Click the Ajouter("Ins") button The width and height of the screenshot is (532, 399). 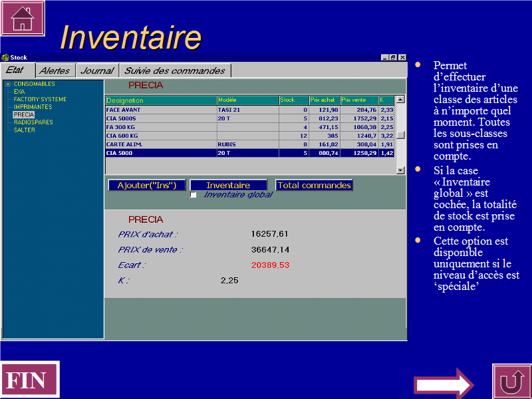coord(147,186)
